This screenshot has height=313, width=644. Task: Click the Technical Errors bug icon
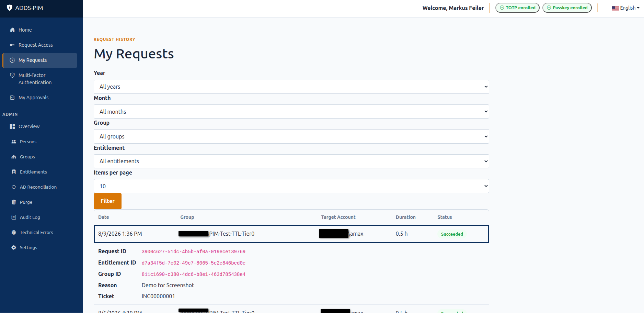14,232
